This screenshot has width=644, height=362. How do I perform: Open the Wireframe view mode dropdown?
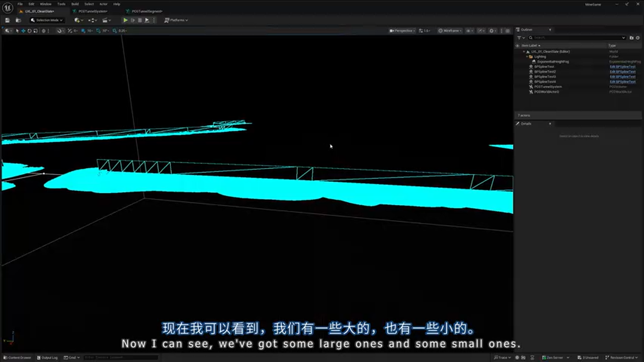click(449, 31)
